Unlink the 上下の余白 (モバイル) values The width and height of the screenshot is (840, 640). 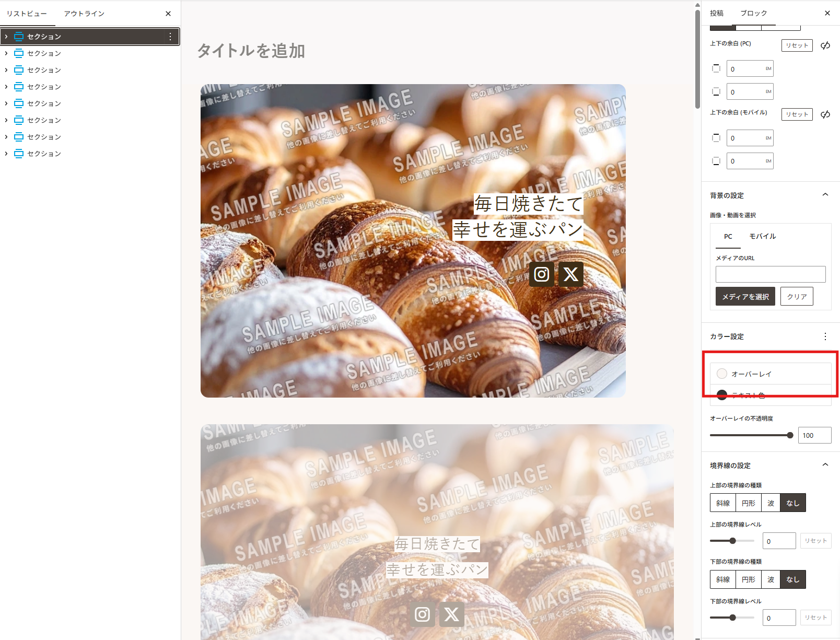(825, 114)
